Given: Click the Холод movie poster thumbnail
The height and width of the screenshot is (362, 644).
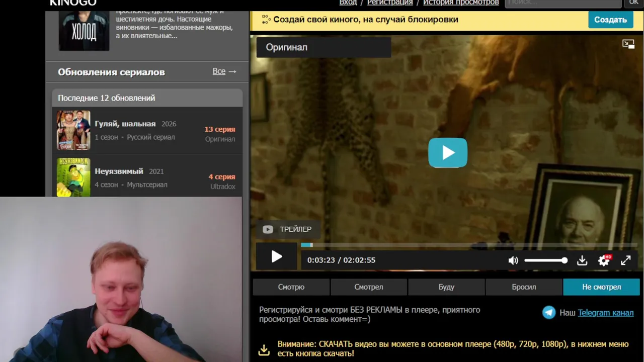Looking at the screenshot, I should (x=84, y=30).
